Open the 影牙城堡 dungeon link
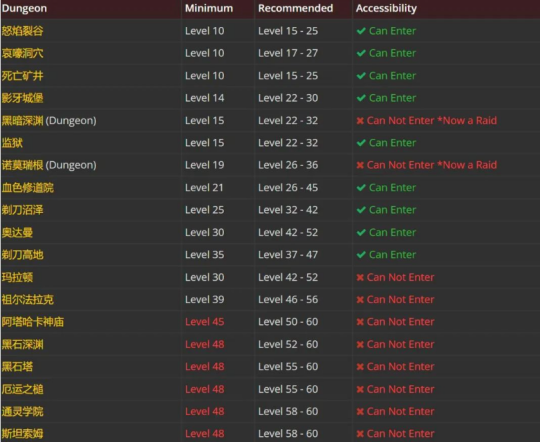Viewport: 540px width, 442px height. click(22, 98)
